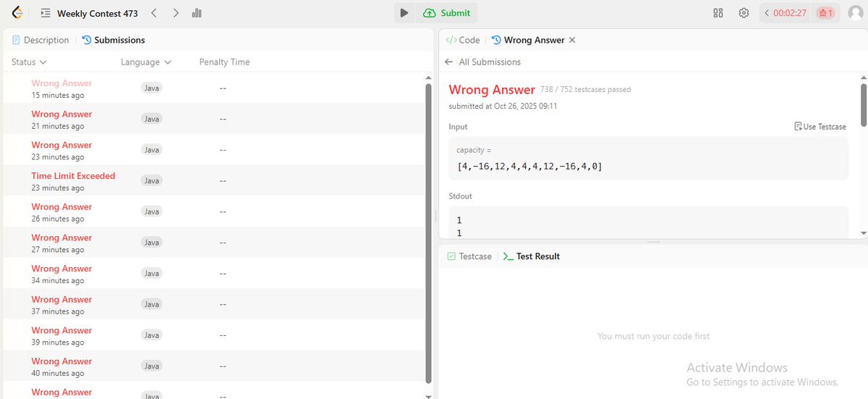Open the Language filter dropdown

point(146,62)
